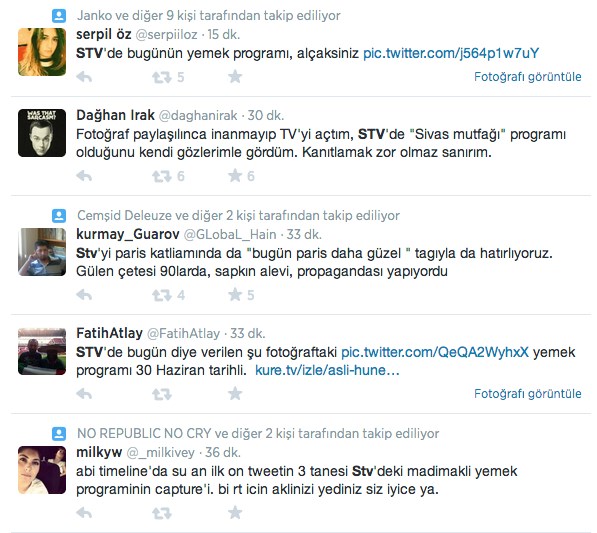Retweet milkyw's timeline tweet

tap(162, 513)
